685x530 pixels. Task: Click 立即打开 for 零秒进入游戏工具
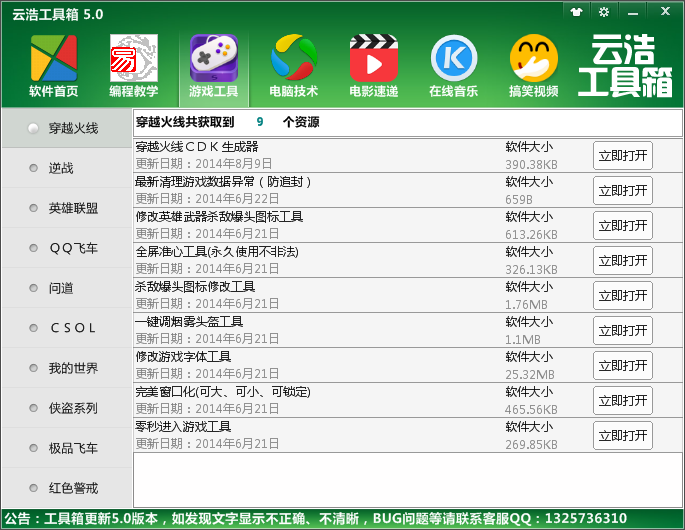623,435
